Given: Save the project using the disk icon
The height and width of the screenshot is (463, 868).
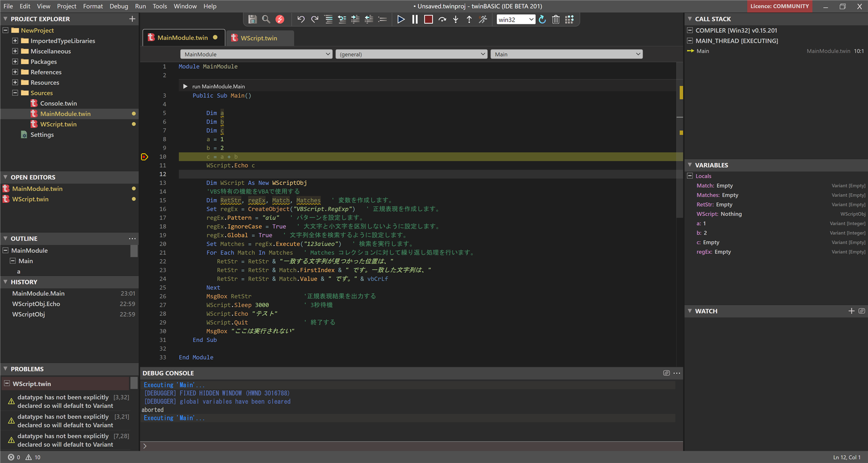Looking at the screenshot, I should coord(252,19).
